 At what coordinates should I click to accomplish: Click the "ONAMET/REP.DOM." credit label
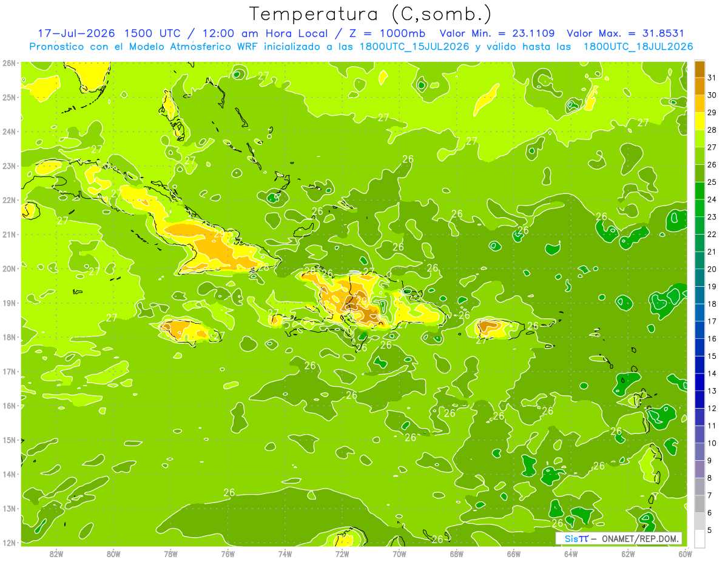639,538
